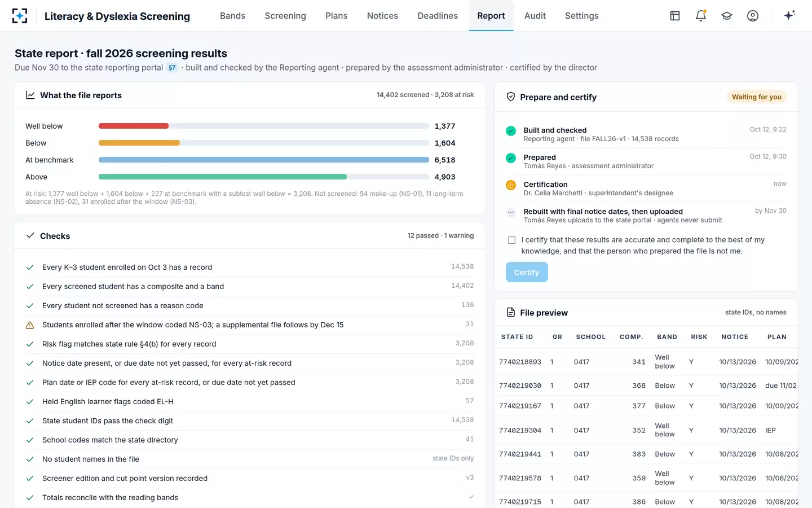Viewport: 812px width, 508px height.
Task: Expand the Rebuilt with final notice dates step
Action: pos(646,215)
